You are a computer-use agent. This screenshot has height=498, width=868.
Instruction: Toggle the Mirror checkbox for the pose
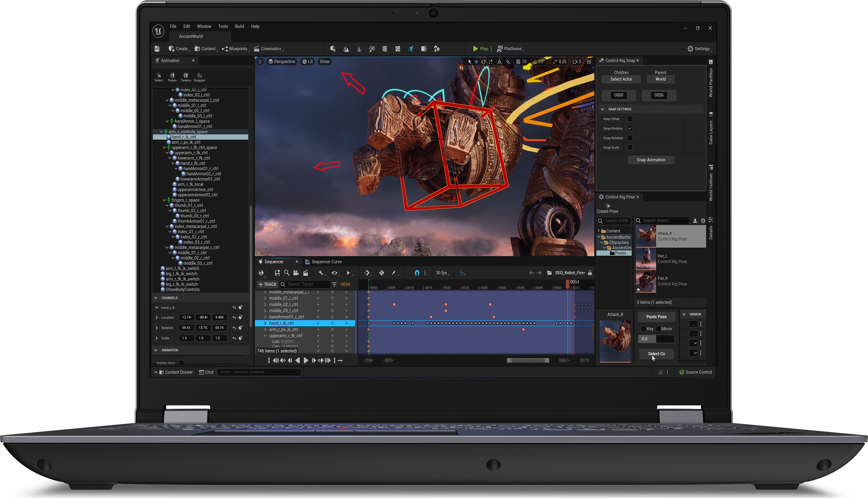(x=659, y=329)
